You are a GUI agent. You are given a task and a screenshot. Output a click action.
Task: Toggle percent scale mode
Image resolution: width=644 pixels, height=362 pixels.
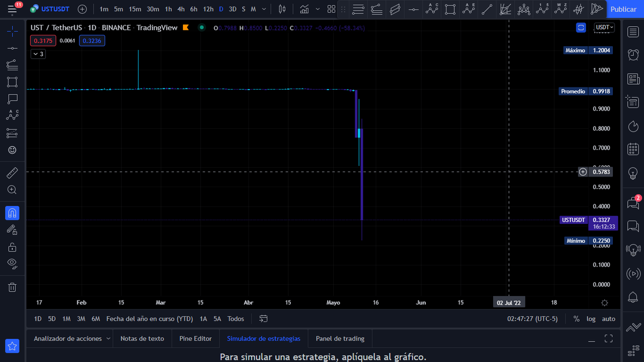(x=576, y=319)
